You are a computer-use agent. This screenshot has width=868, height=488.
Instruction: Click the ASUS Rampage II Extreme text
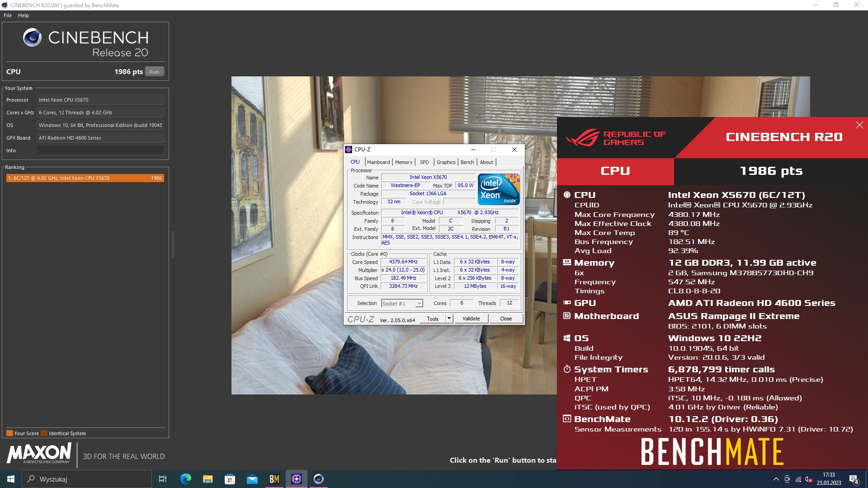click(734, 316)
